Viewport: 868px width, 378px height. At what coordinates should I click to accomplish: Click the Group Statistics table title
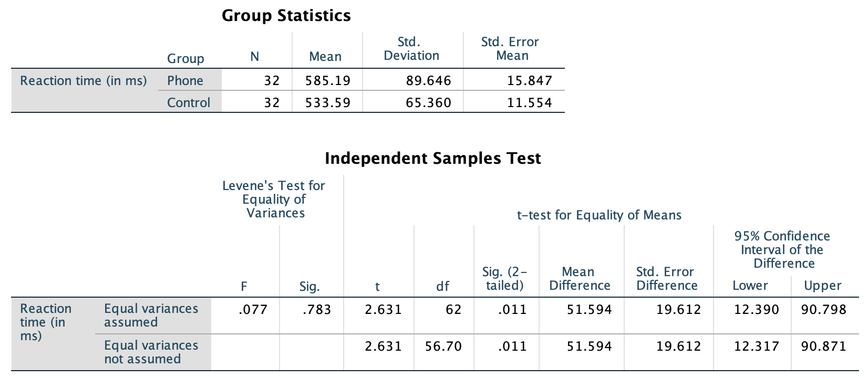pyautogui.click(x=286, y=15)
